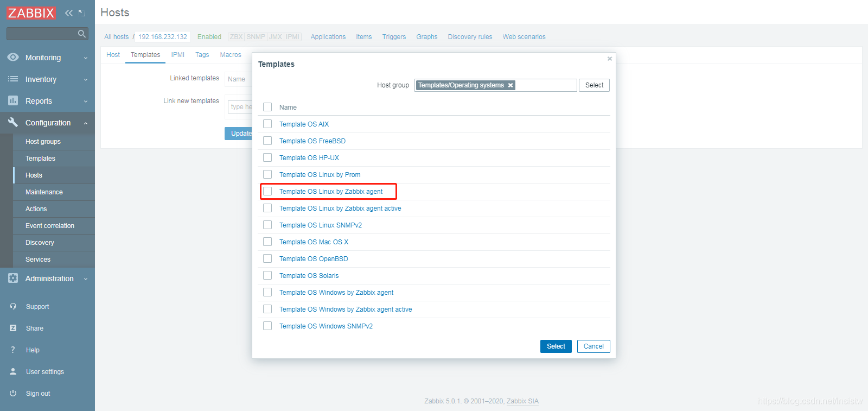The width and height of the screenshot is (868, 411).
Task: Collapse the Configuration menu chevron
Action: [86, 123]
